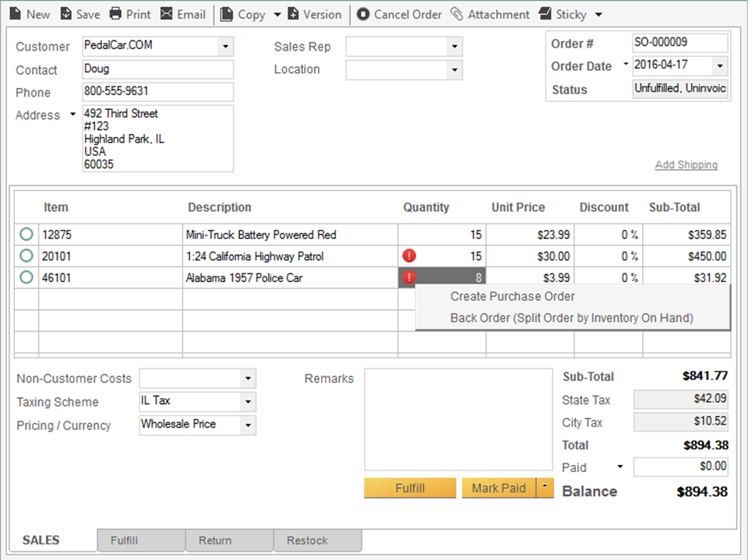
Task: Click the Paid amount field
Action: click(x=681, y=467)
